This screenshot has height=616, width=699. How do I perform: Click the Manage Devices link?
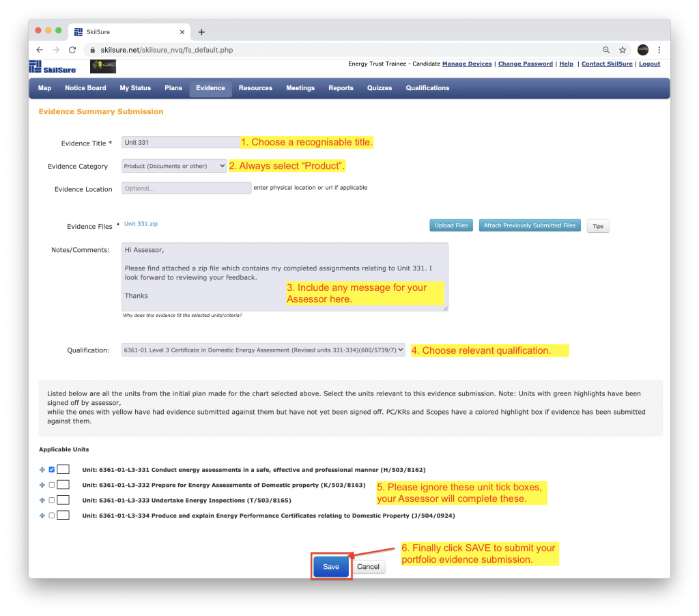467,64
